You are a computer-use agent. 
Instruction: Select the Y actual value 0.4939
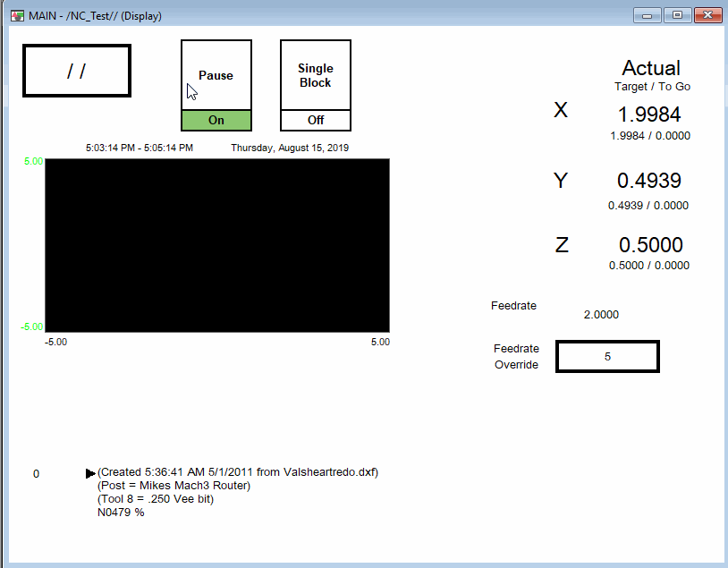pyautogui.click(x=649, y=181)
